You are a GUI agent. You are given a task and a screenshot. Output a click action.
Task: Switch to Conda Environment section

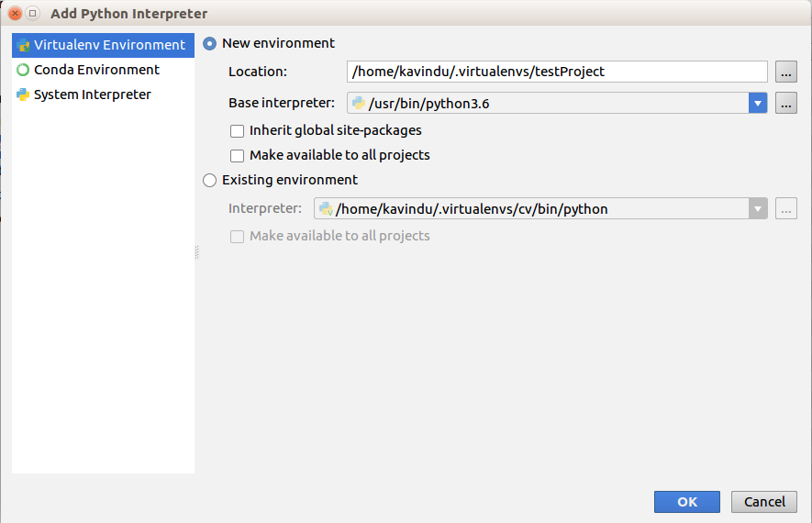point(96,70)
